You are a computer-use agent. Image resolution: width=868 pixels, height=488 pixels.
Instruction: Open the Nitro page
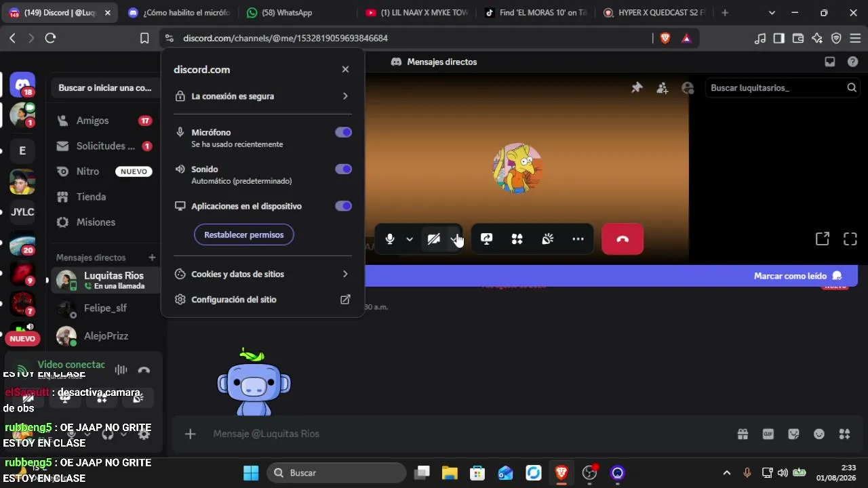106,171
